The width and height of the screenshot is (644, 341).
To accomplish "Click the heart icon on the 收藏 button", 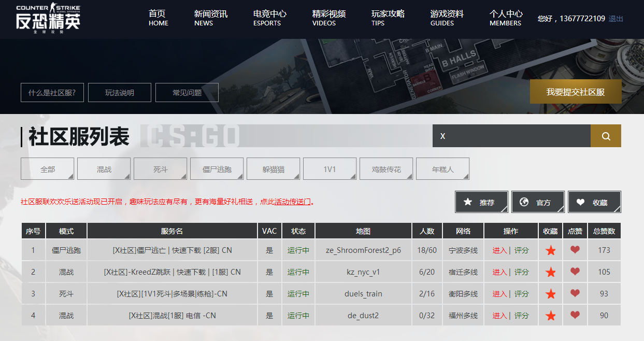I will pos(581,202).
